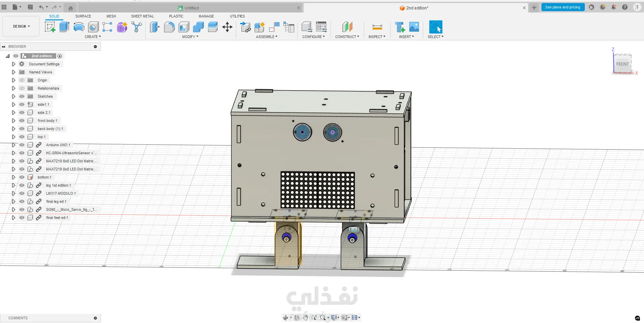Toggle visibility of LM317-MODULO:1
The width and height of the screenshot is (644, 323).
coord(22,193)
